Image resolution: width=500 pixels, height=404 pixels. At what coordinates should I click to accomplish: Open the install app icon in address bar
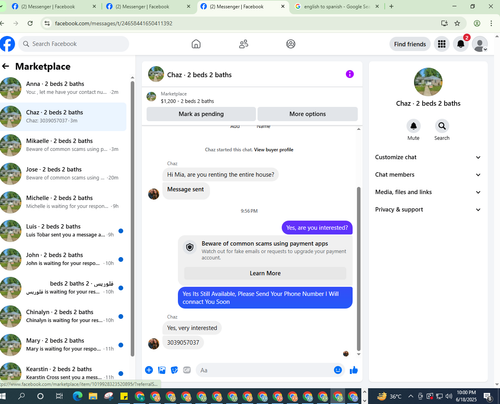pos(444,23)
